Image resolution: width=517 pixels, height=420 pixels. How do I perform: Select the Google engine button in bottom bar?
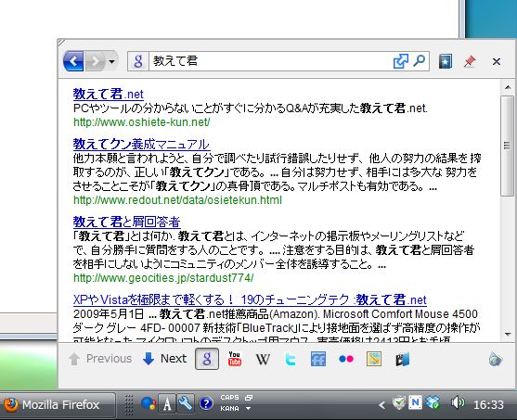pyautogui.click(x=207, y=359)
